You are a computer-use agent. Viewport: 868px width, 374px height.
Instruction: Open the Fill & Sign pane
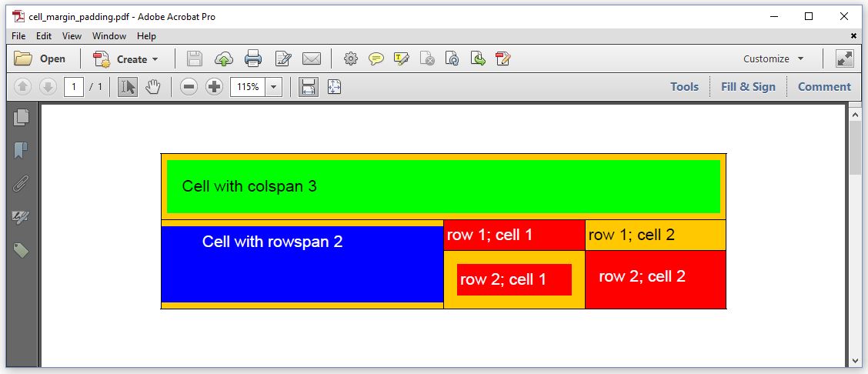coord(748,87)
